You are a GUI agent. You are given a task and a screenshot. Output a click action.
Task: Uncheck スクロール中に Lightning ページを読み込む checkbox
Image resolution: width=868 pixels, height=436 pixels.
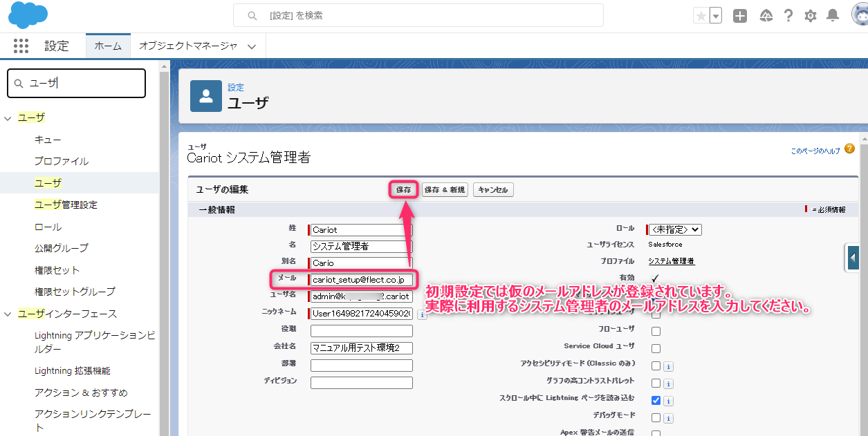point(656,400)
